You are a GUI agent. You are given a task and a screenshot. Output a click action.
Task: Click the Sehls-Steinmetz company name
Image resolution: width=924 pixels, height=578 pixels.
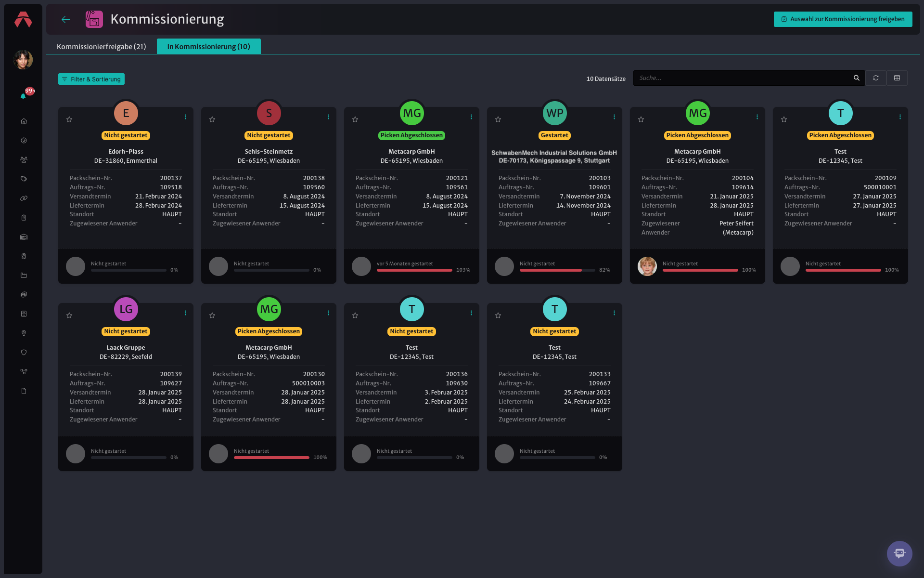[x=269, y=152]
